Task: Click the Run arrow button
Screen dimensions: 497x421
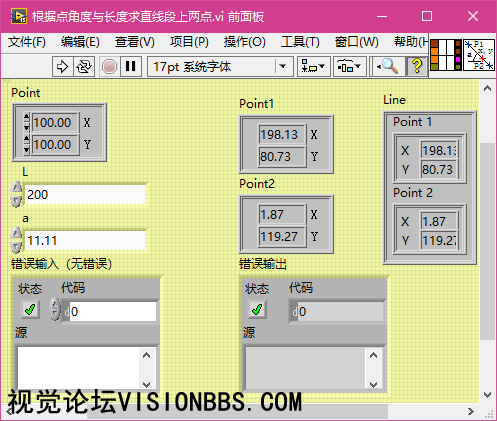Action: [x=62, y=67]
